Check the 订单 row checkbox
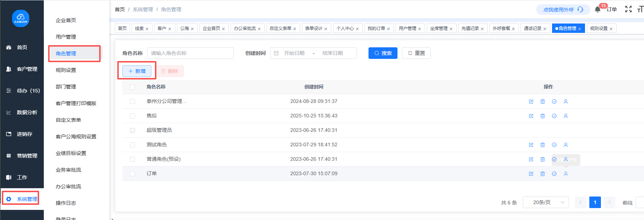The image size is (644, 220). pyautogui.click(x=132, y=174)
